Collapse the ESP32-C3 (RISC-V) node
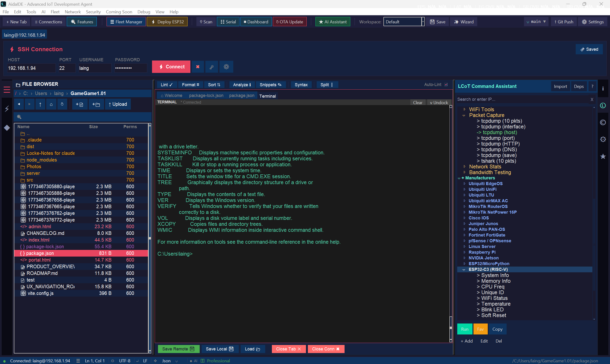Image resolution: width=610 pixels, height=364 pixels. point(464,270)
